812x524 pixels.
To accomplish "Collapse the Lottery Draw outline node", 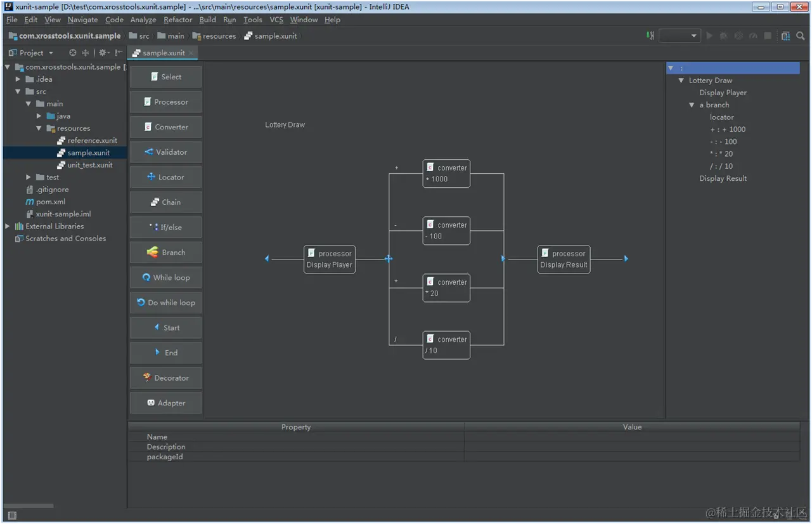I will tap(681, 81).
